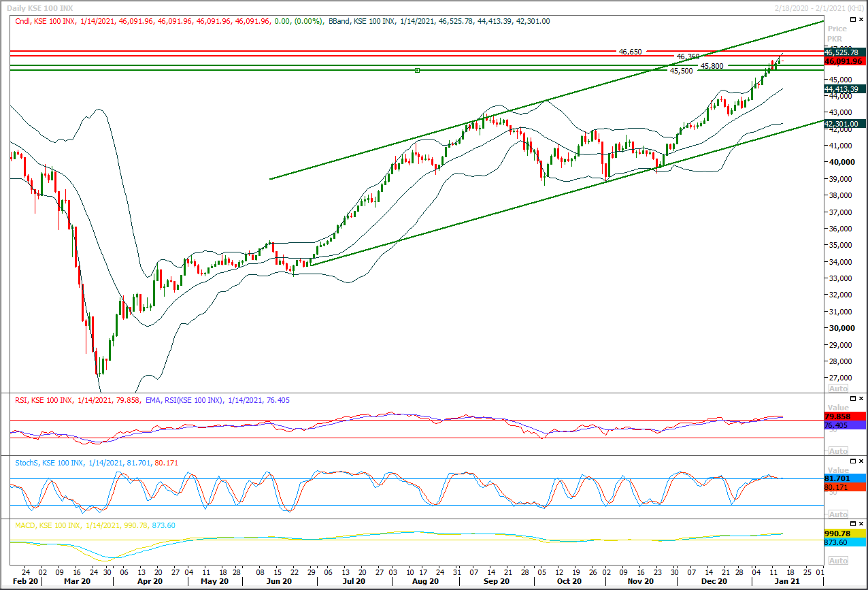Select the red 46,091.96 last price tag
Image resolution: width=868 pixels, height=590 pixels.
point(844,61)
